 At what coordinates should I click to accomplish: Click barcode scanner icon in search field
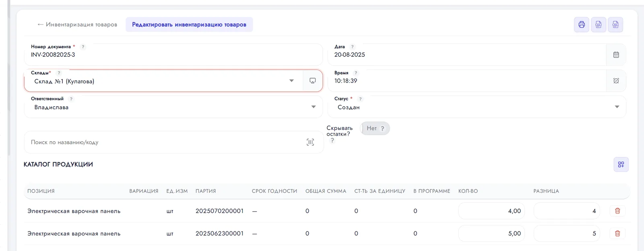pyautogui.click(x=310, y=142)
